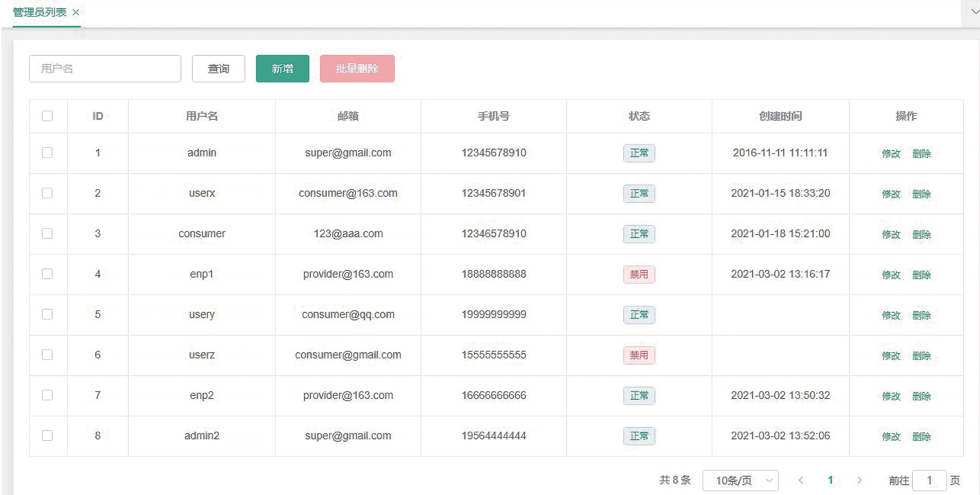Click 删除 for userz row
Viewport: 980px width, 495px height.
[921, 355]
